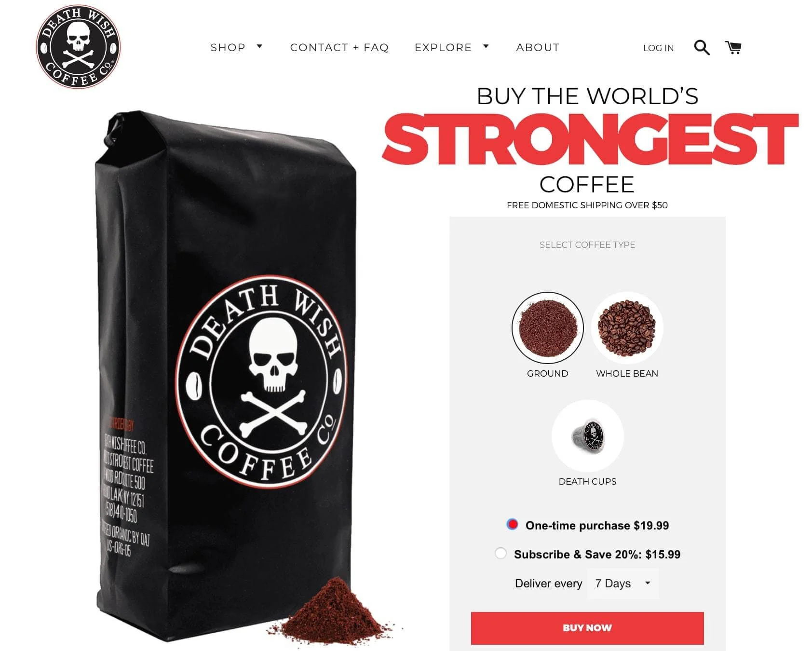The image size is (812, 651).
Task: Click the Log In link
Action: point(658,48)
